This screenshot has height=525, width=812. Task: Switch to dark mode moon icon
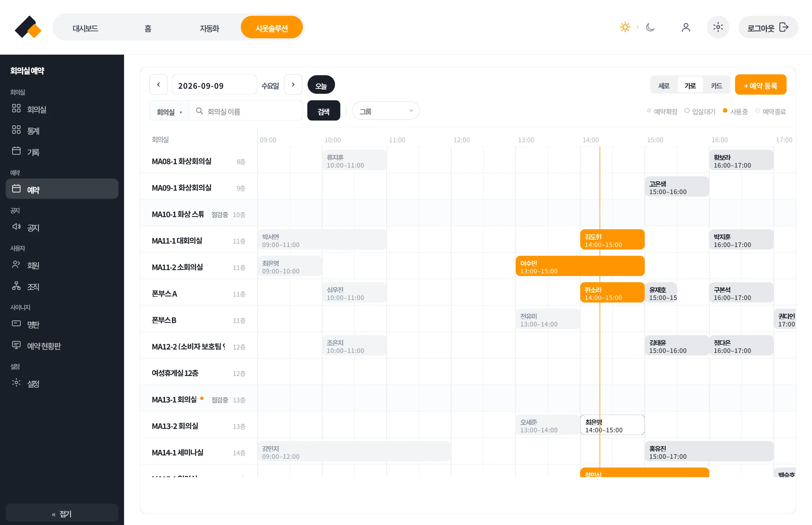pyautogui.click(x=650, y=27)
